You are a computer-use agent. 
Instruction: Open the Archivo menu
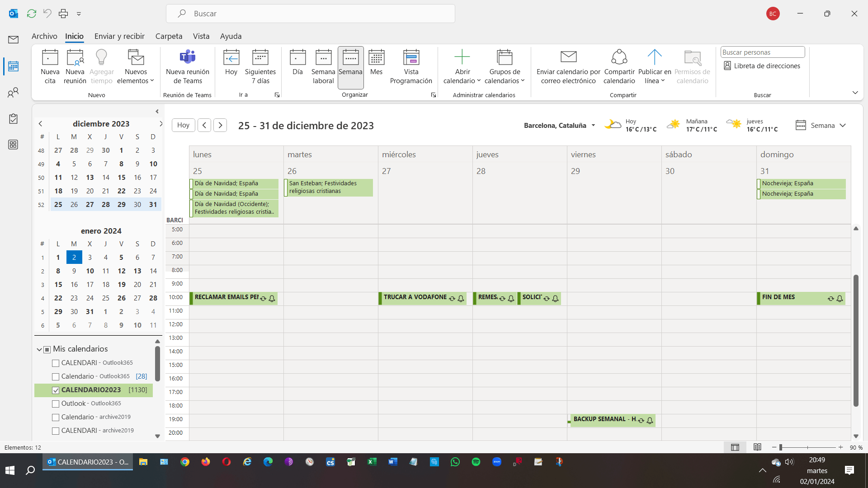[44, 36]
